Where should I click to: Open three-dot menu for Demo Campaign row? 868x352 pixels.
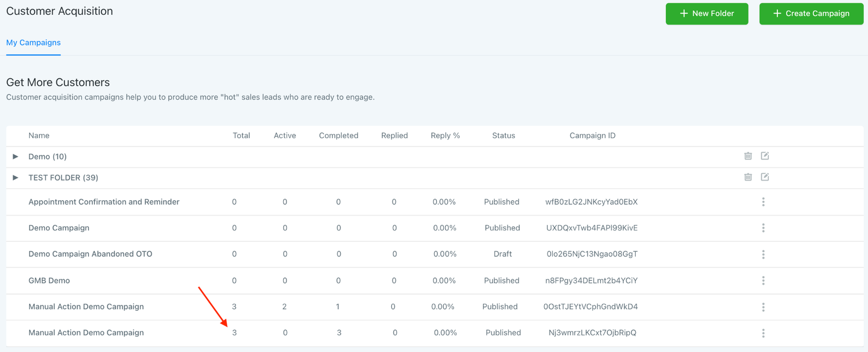click(763, 228)
